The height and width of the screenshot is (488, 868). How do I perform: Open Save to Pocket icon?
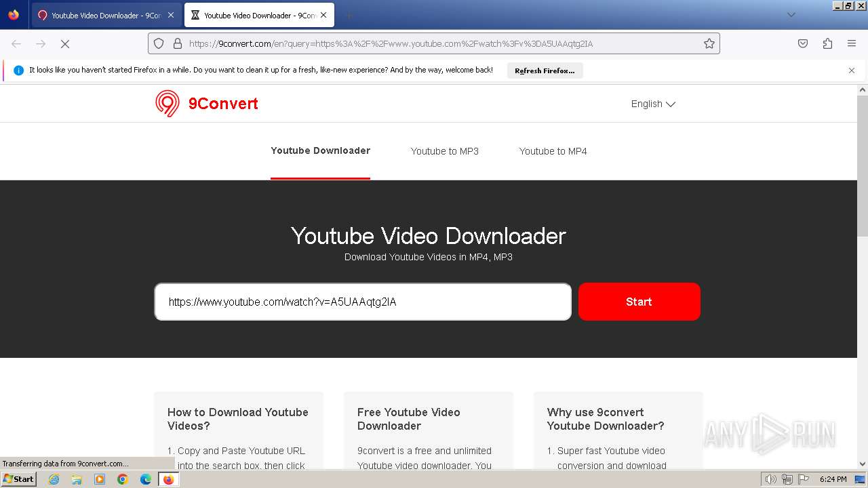[x=803, y=43]
